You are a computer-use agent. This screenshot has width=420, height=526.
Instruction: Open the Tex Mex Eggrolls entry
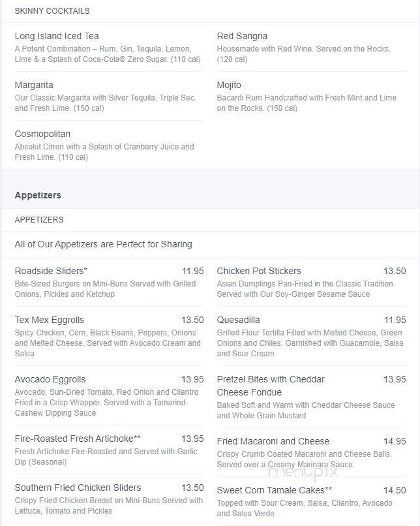[x=50, y=320]
